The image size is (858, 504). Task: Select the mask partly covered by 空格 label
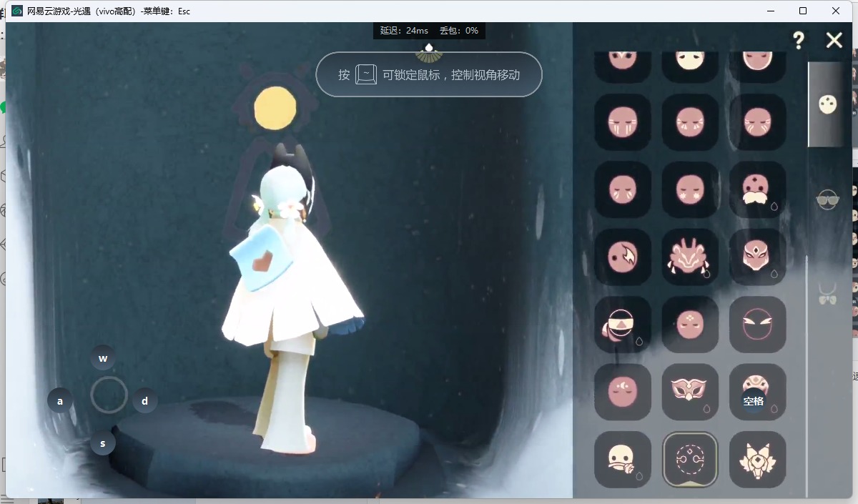pos(757,392)
